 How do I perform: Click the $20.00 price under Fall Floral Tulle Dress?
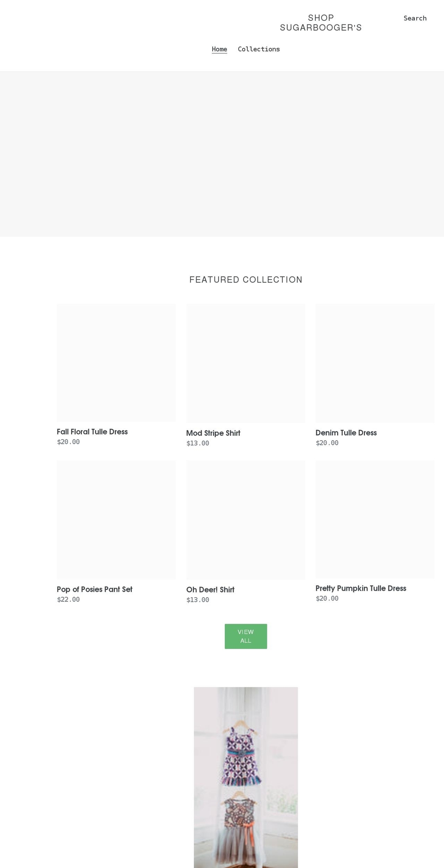point(68,442)
